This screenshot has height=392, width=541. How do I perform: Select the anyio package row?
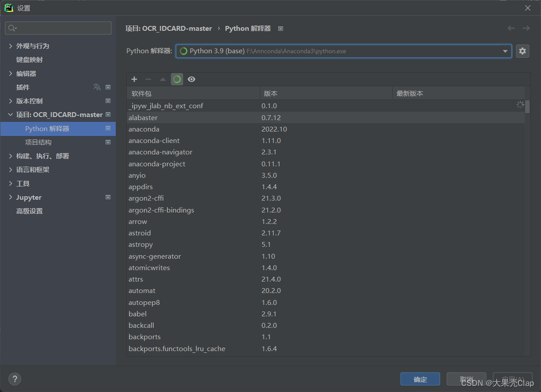pos(326,175)
